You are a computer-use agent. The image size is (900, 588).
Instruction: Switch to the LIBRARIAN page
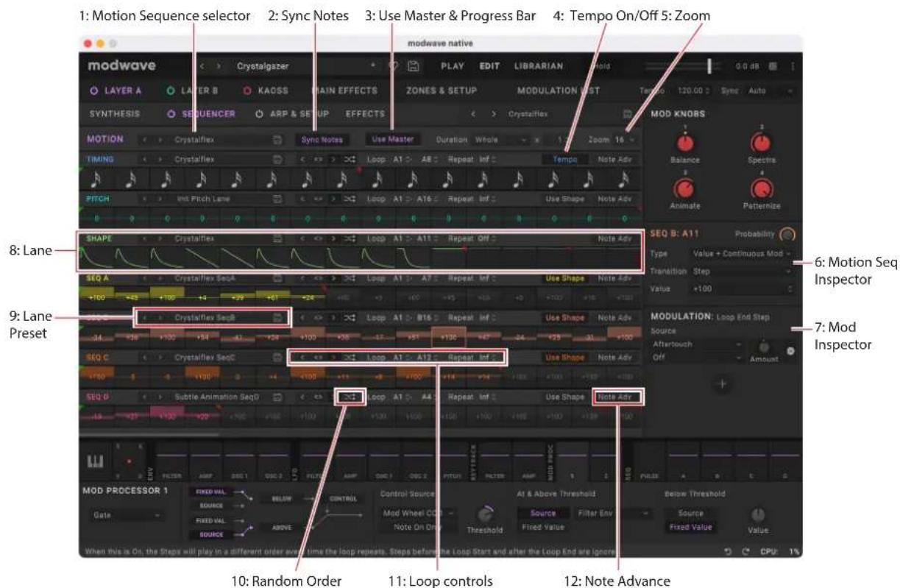pos(539,66)
